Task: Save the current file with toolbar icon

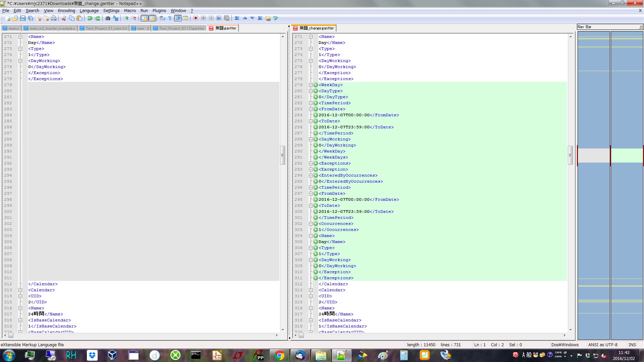Action: tap(23, 18)
